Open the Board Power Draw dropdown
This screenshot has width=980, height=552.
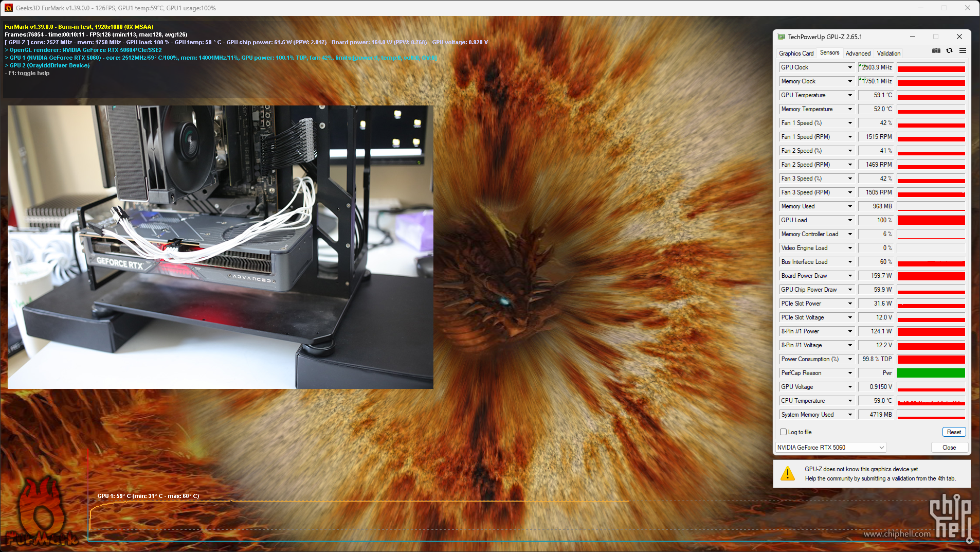tap(850, 276)
